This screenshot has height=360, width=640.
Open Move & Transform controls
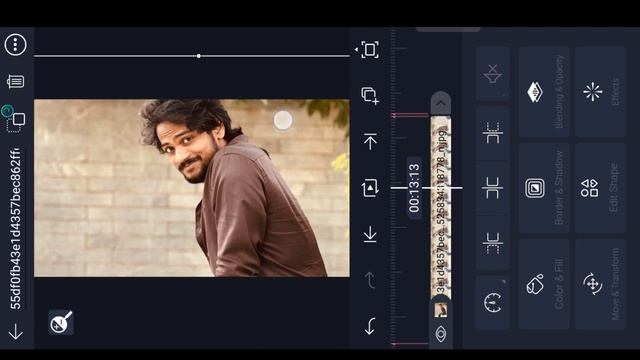pyautogui.click(x=600, y=284)
